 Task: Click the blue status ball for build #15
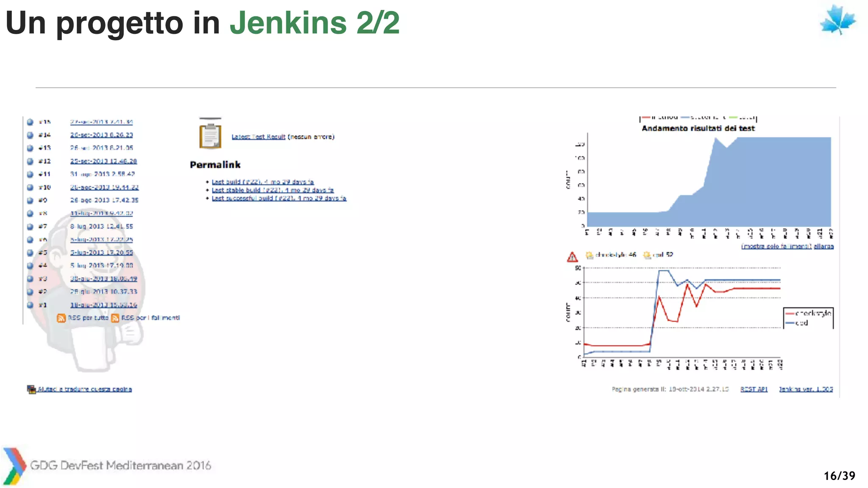(30, 122)
